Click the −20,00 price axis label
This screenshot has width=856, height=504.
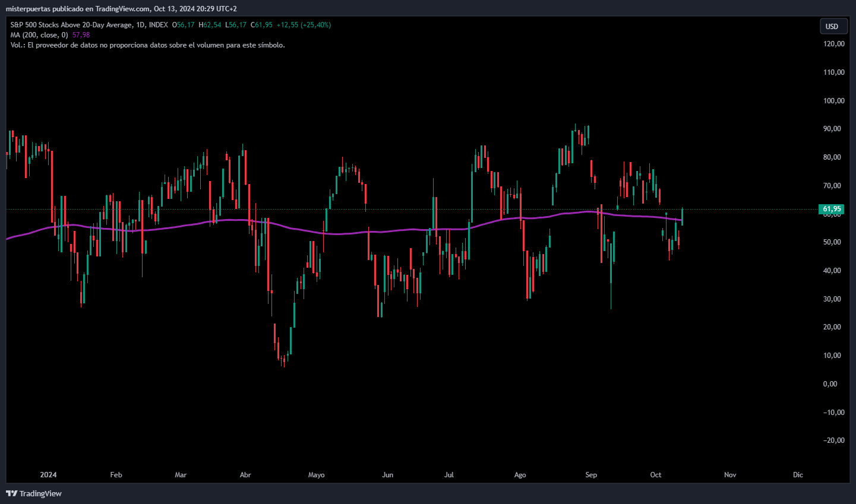tap(833, 440)
